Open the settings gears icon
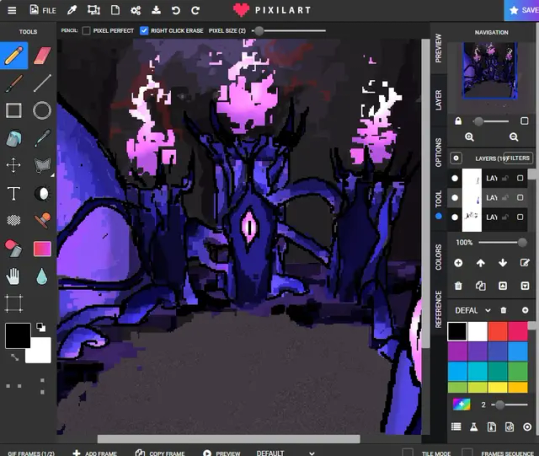The image size is (539, 456). (135, 10)
